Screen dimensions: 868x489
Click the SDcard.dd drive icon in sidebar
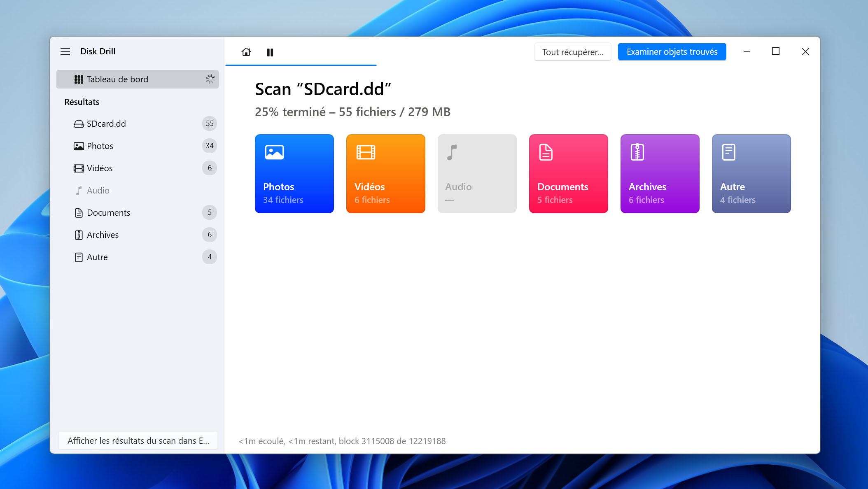click(79, 124)
